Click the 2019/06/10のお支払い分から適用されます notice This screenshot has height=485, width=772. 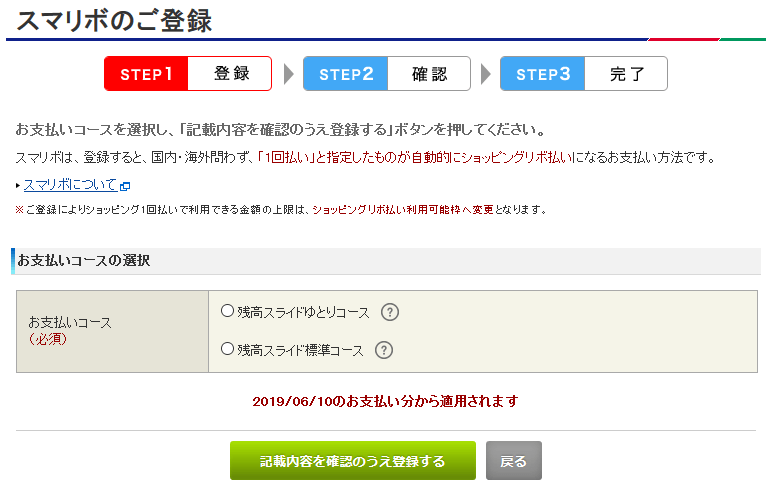pyautogui.click(x=386, y=401)
